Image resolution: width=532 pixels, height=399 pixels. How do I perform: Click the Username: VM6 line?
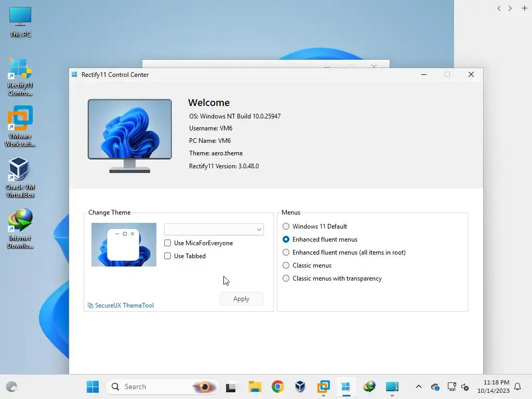click(211, 128)
